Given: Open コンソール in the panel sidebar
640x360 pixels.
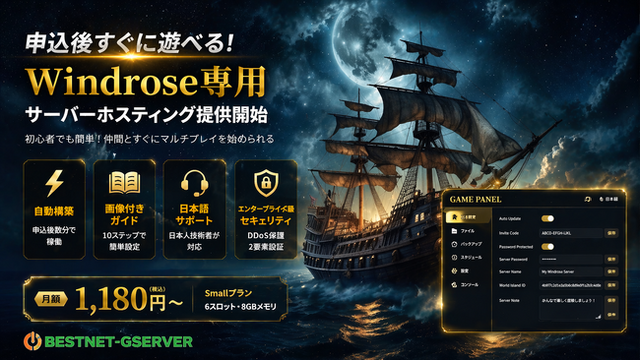Looking at the screenshot, I should click(465, 285).
